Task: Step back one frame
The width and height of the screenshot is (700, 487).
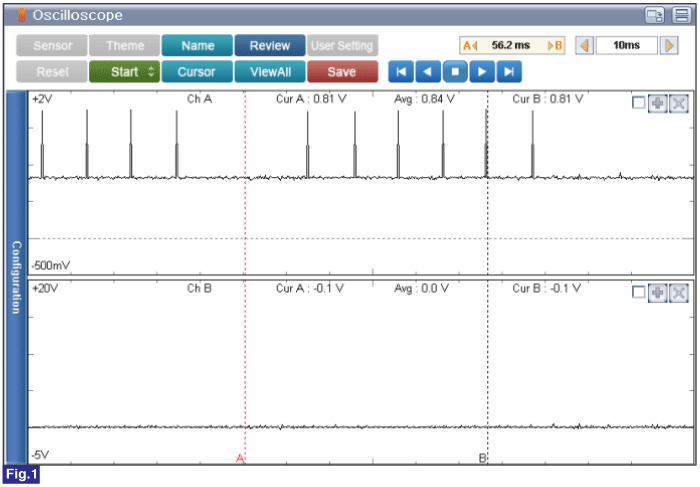Action: pyautogui.click(x=428, y=72)
